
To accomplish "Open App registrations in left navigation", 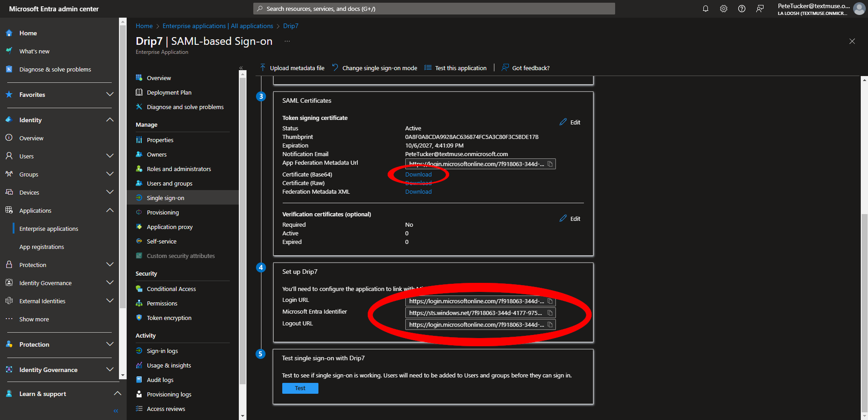I will coord(42,247).
